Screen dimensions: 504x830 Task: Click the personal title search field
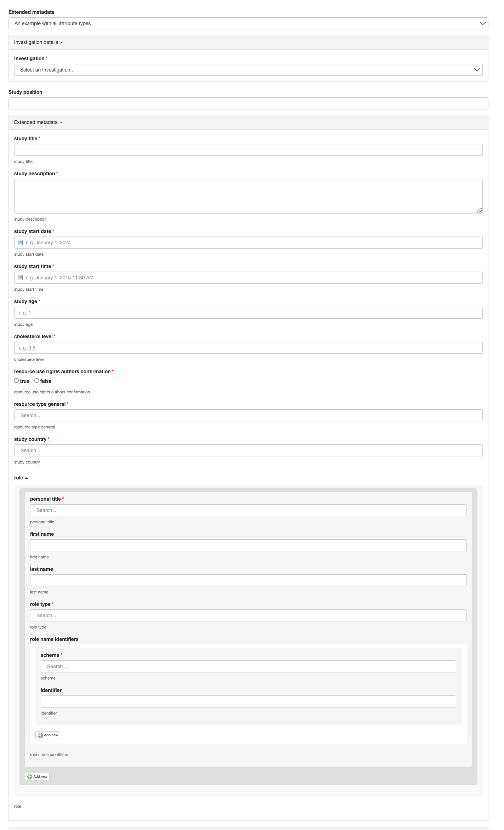pyautogui.click(x=248, y=510)
